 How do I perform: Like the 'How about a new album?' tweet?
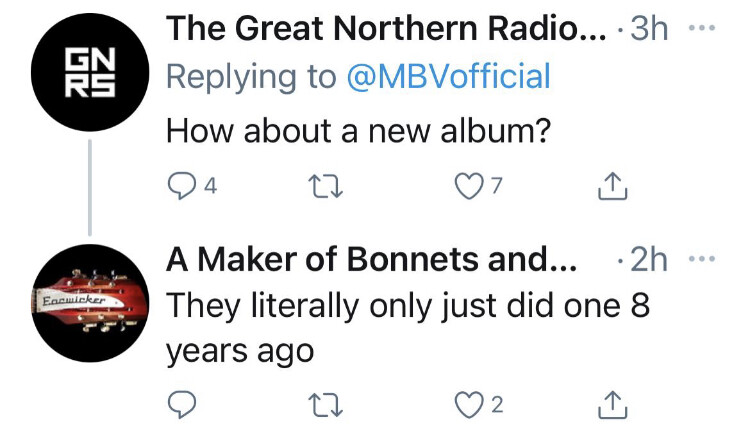[468, 186]
